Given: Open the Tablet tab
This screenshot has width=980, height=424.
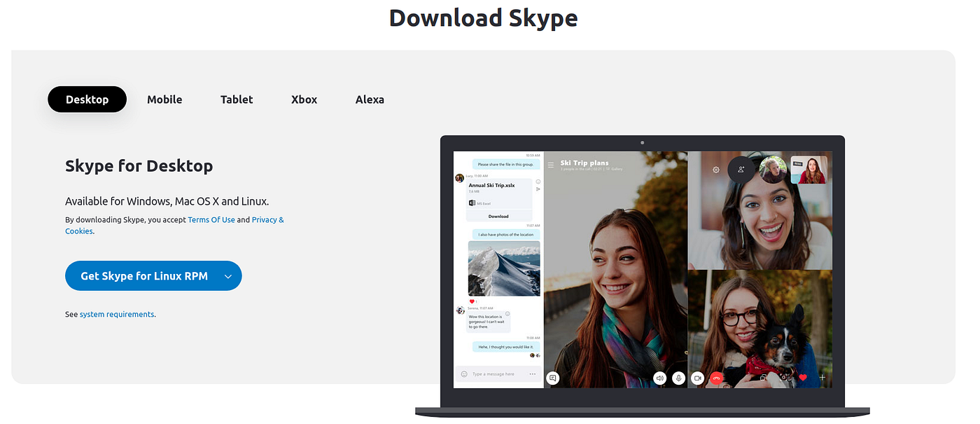Looking at the screenshot, I should click(237, 100).
